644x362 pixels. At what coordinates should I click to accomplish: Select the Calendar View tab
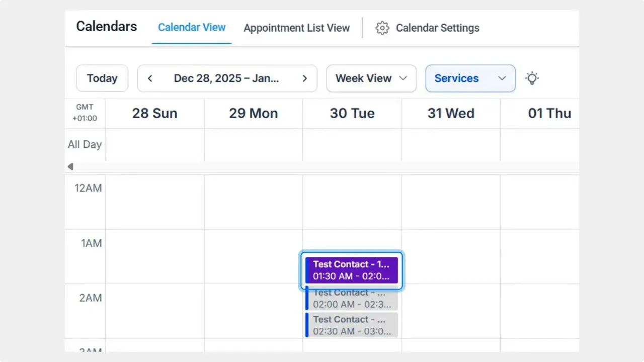(x=192, y=27)
